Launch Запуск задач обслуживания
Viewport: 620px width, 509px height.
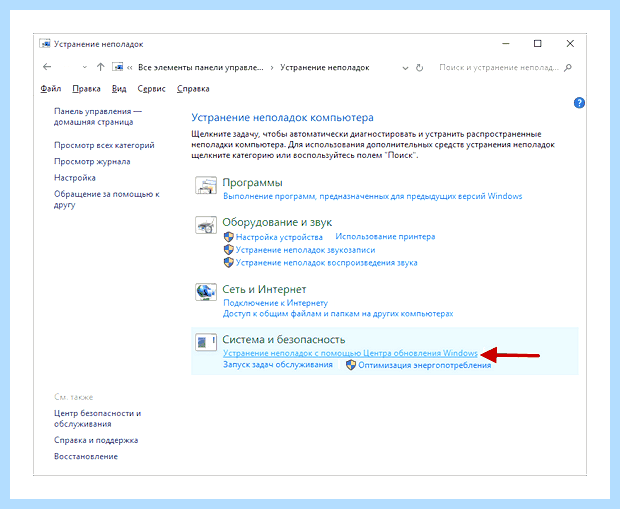[278, 364]
